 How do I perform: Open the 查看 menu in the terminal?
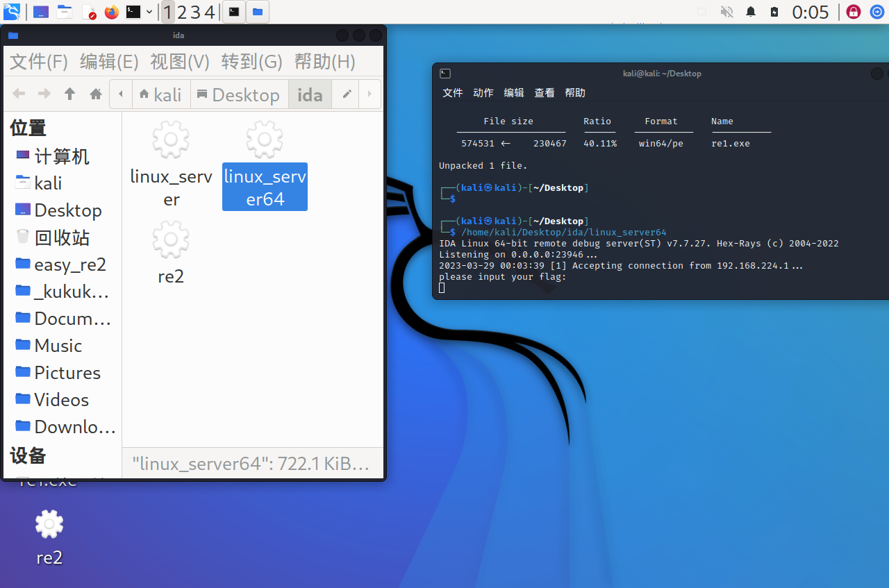coord(545,92)
